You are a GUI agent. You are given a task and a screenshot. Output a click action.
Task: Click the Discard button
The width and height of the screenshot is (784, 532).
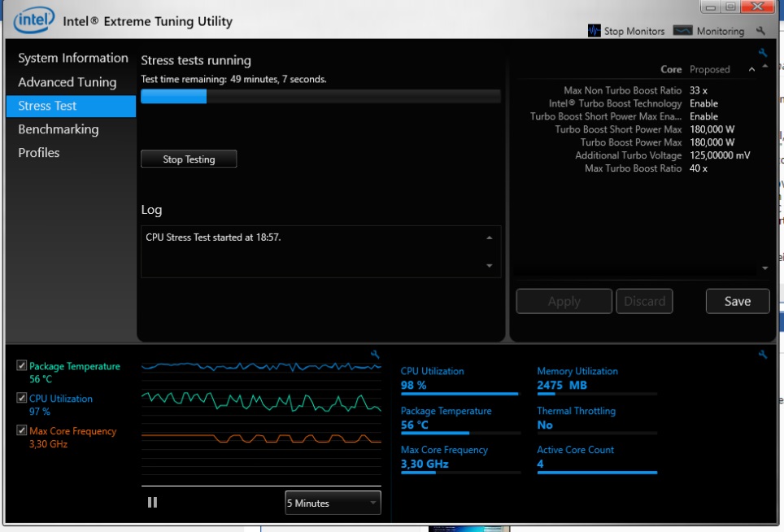pos(644,302)
